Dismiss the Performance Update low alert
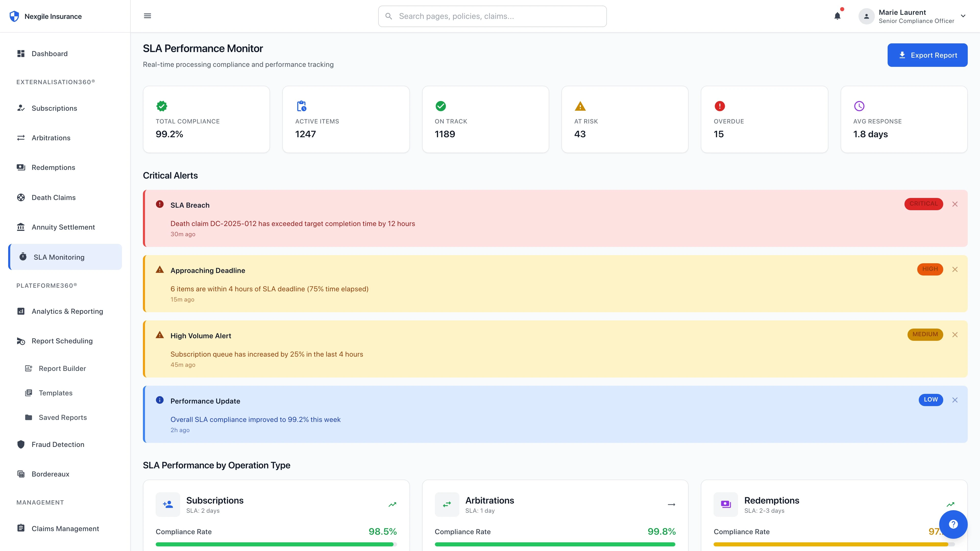Image resolution: width=980 pixels, height=551 pixels. click(x=955, y=400)
